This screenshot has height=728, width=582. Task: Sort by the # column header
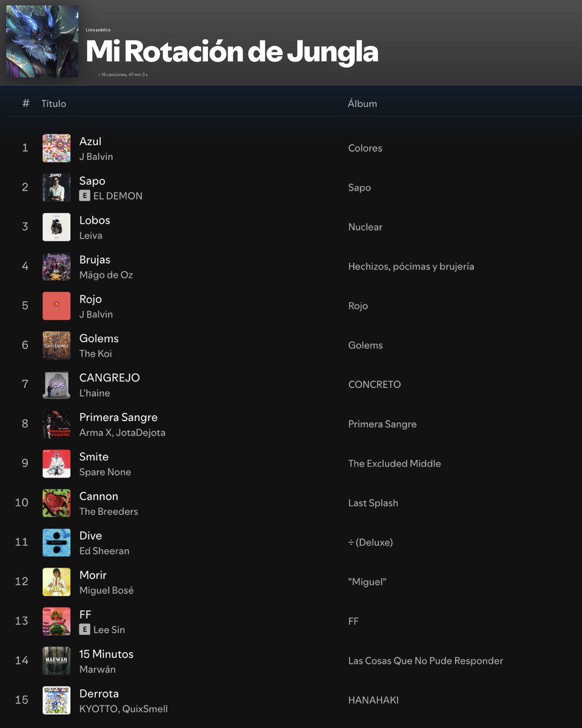click(25, 103)
